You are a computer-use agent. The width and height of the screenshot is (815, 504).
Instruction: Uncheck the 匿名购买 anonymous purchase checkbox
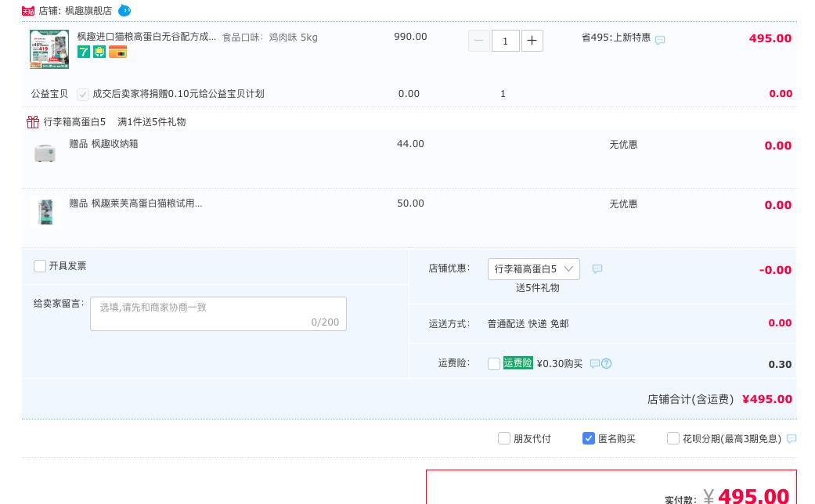point(589,438)
